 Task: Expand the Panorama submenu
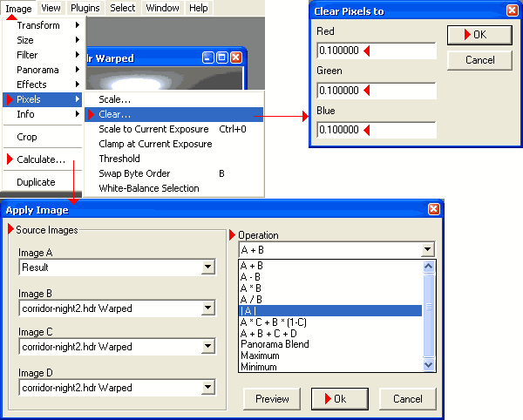tap(37, 70)
